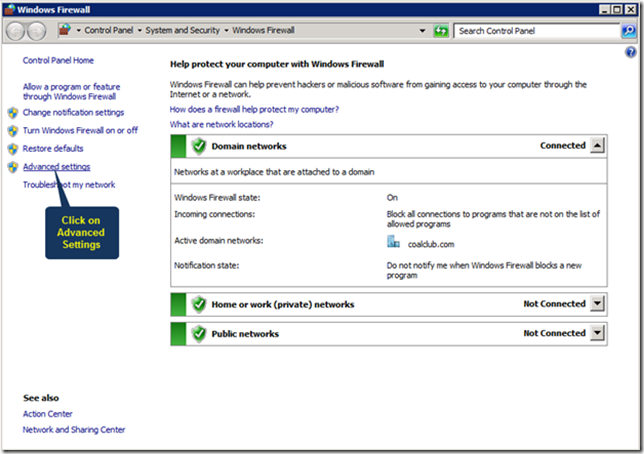The height and width of the screenshot is (454, 644).
Task: Click the Control Panel icon in address bar
Action: tap(65, 30)
